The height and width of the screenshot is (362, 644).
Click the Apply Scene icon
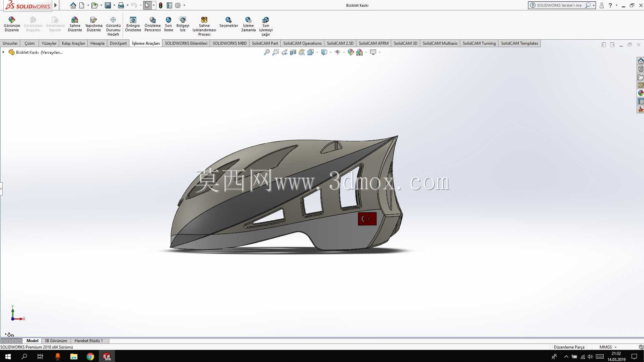360,52
